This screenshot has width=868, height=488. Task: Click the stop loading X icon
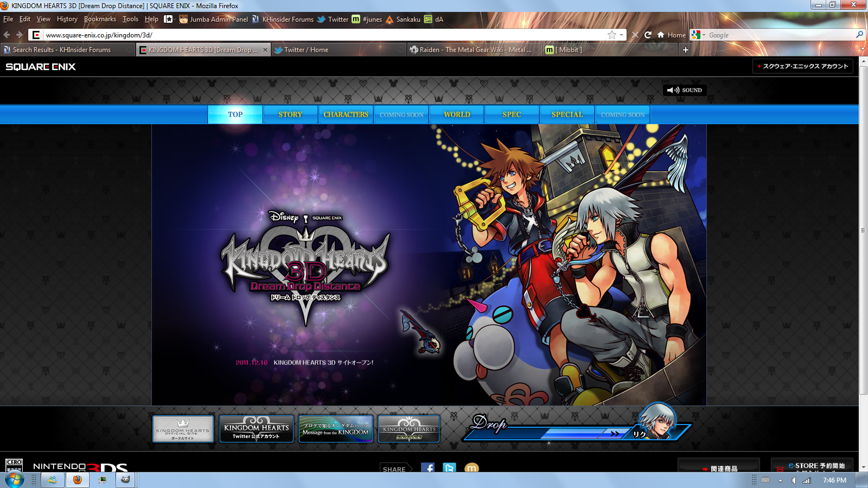click(635, 35)
